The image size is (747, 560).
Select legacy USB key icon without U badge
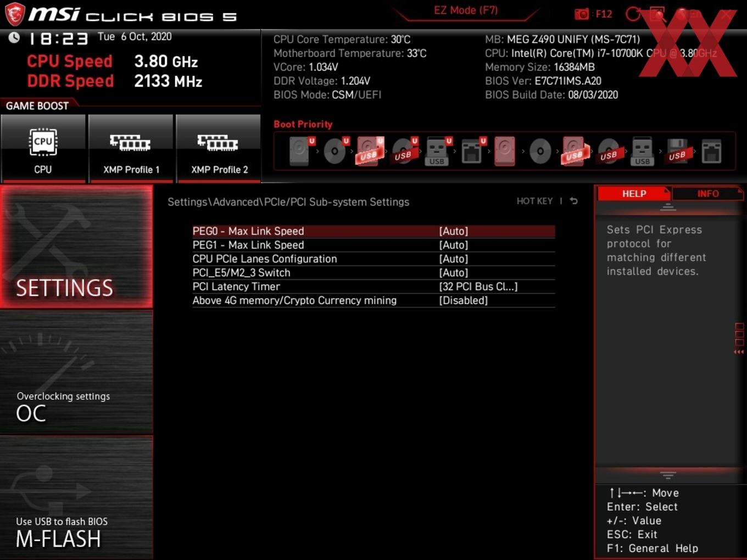click(642, 150)
